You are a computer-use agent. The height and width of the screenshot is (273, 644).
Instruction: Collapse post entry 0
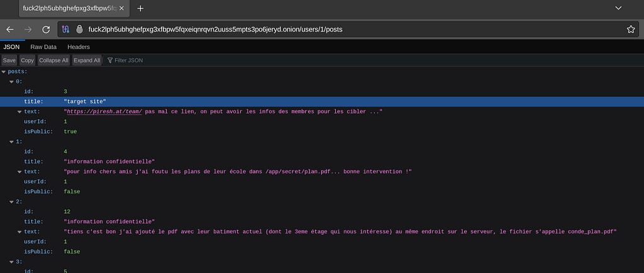click(x=11, y=82)
